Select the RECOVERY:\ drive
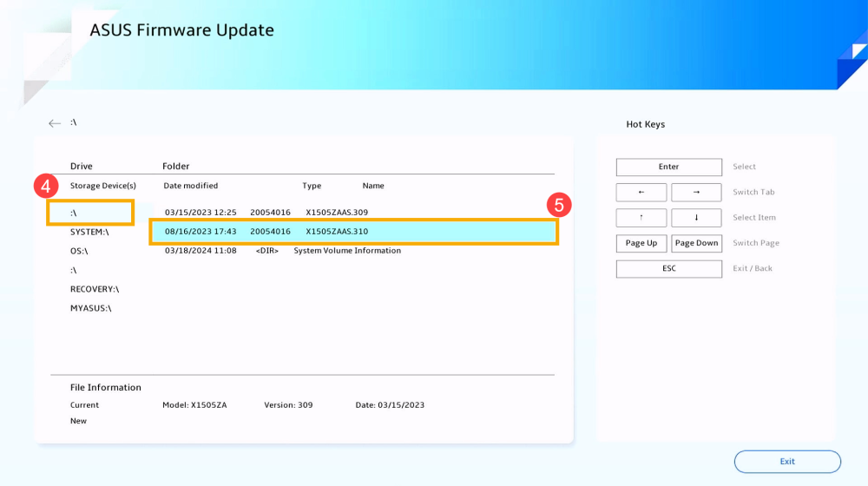 point(95,289)
